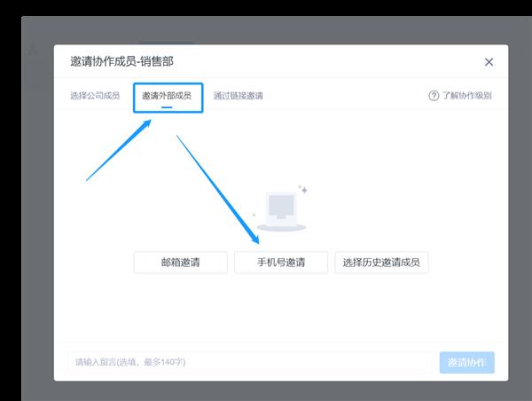This screenshot has height=401, width=532.
Task: Open the 通过链接邀请 tab
Action: [239, 96]
